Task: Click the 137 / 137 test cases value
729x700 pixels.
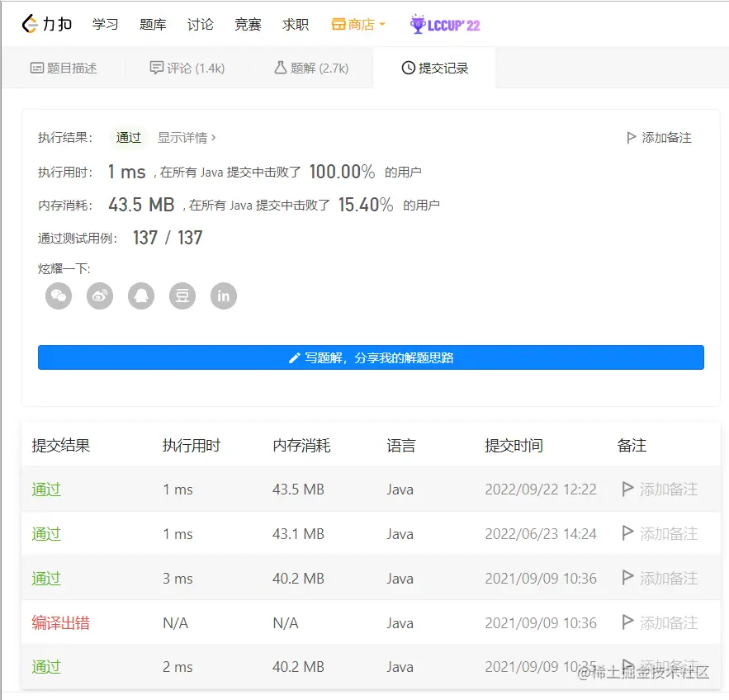Action: [x=168, y=238]
